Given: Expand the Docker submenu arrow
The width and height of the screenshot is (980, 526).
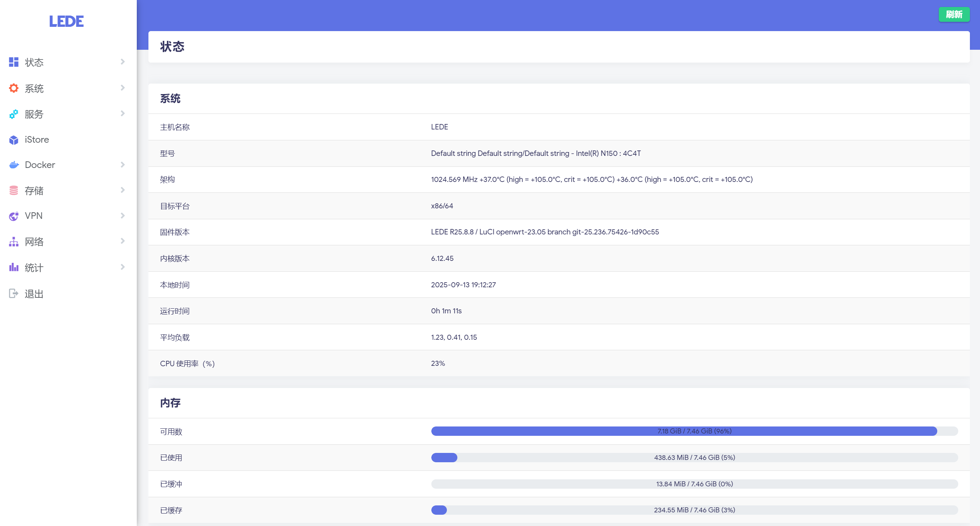Looking at the screenshot, I should point(122,165).
